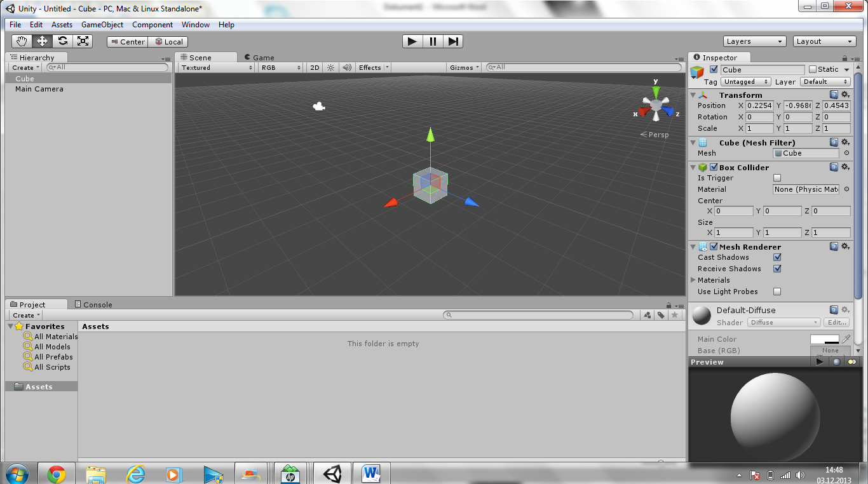Toggle the 2D view button
Viewport: 868px width, 484px height.
coord(315,67)
